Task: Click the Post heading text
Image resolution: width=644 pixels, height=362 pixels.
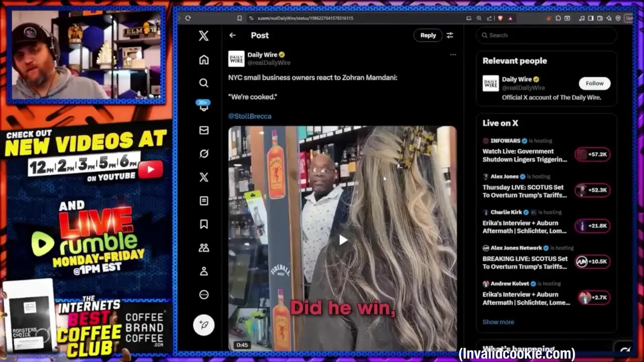Action: pyautogui.click(x=260, y=35)
